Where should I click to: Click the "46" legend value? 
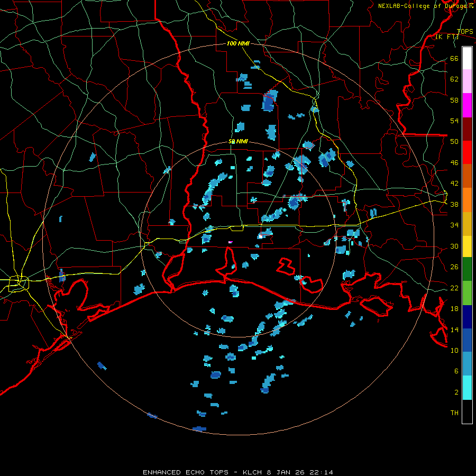coord(454,163)
